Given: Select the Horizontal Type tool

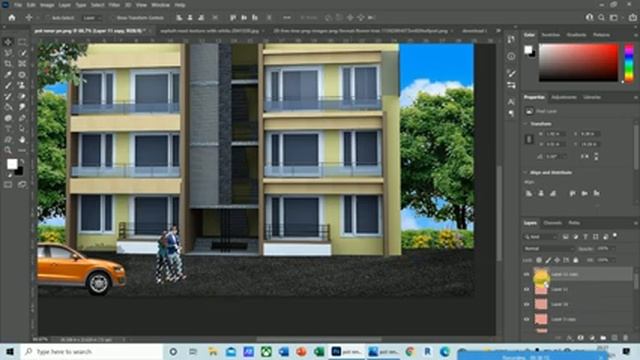Looking at the screenshot, I should coord(8,129).
